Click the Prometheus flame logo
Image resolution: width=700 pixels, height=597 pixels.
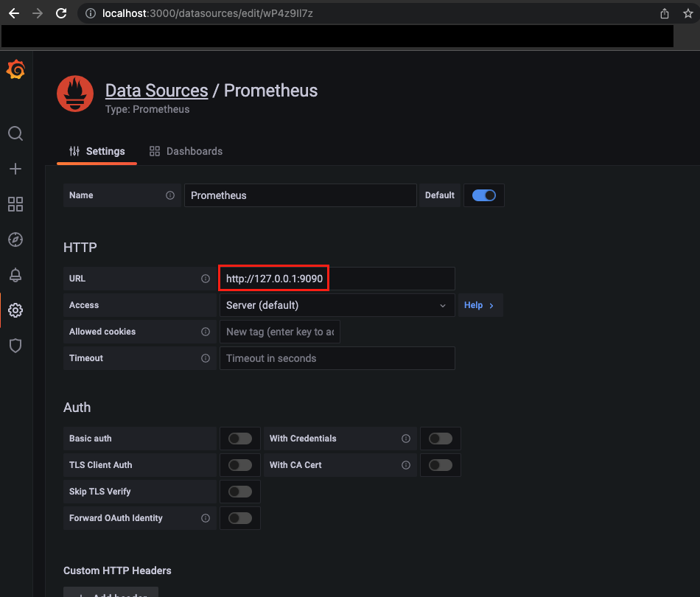(75, 94)
